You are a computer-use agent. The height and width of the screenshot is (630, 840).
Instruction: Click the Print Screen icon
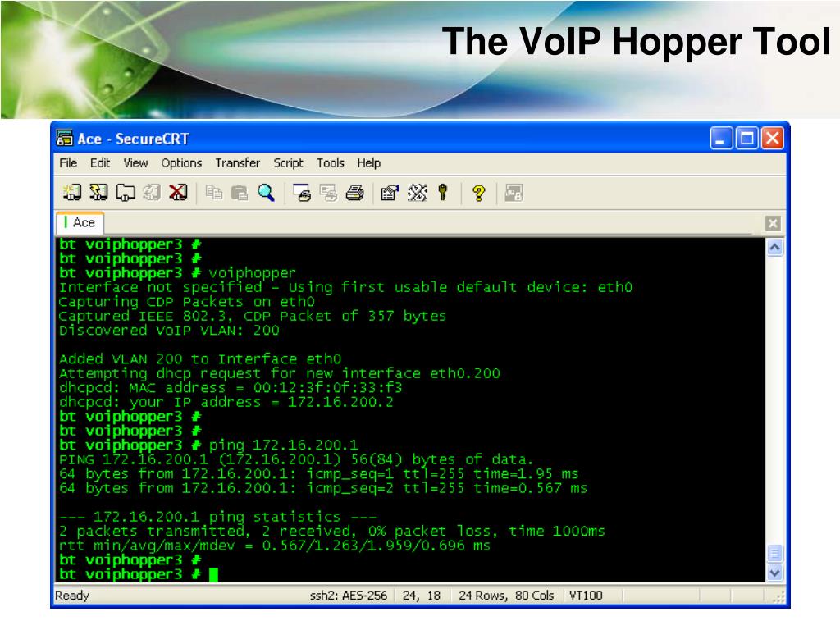(302, 192)
